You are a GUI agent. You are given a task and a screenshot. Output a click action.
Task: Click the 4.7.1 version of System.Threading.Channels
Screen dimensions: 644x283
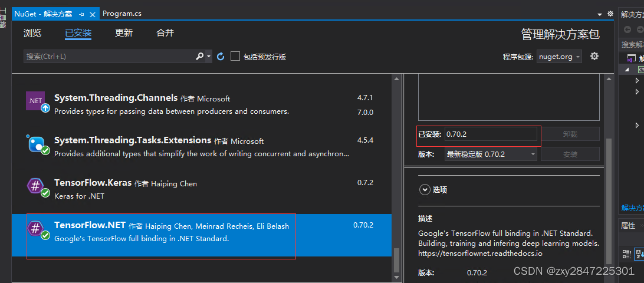[x=365, y=98]
